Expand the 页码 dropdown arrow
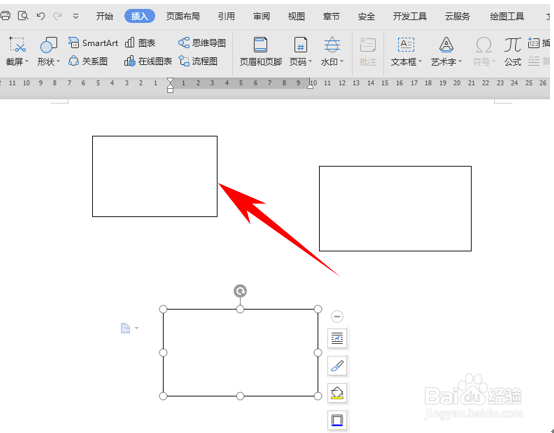This screenshot has width=554, height=433. [x=310, y=62]
